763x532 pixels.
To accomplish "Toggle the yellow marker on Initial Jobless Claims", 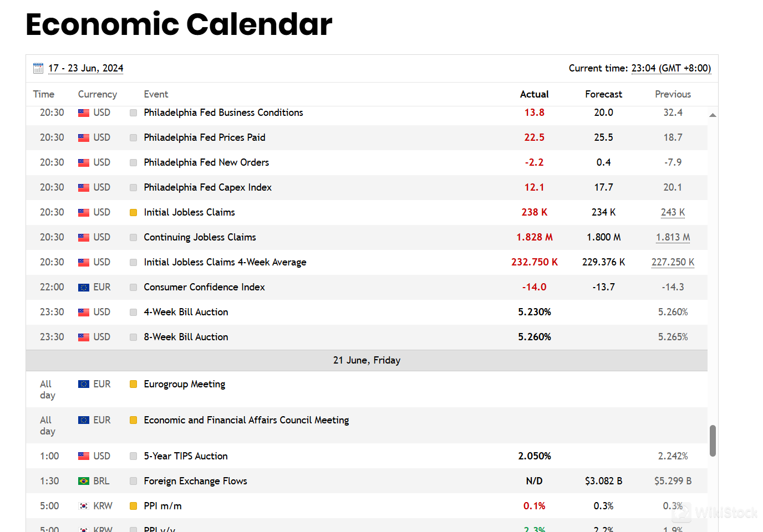I will [133, 212].
